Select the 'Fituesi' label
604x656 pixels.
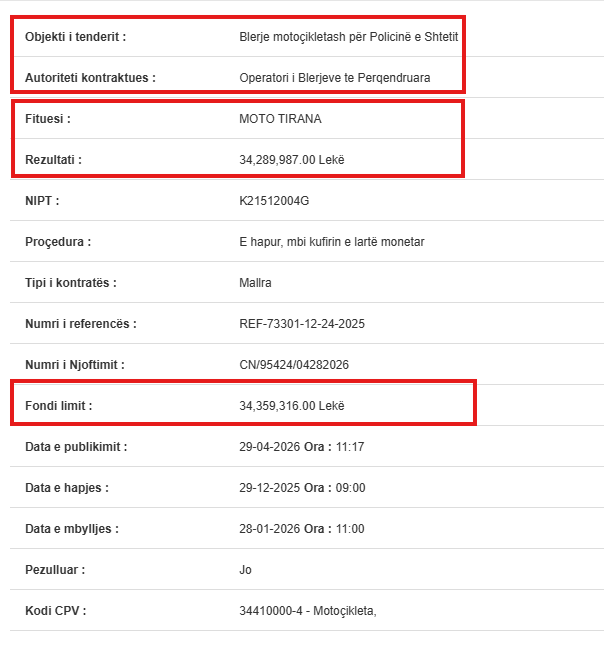coord(47,118)
